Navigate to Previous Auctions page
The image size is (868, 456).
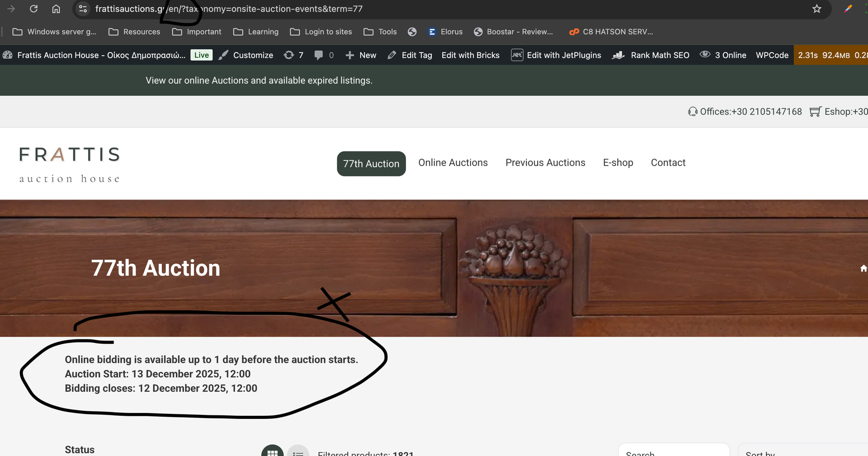[545, 163]
